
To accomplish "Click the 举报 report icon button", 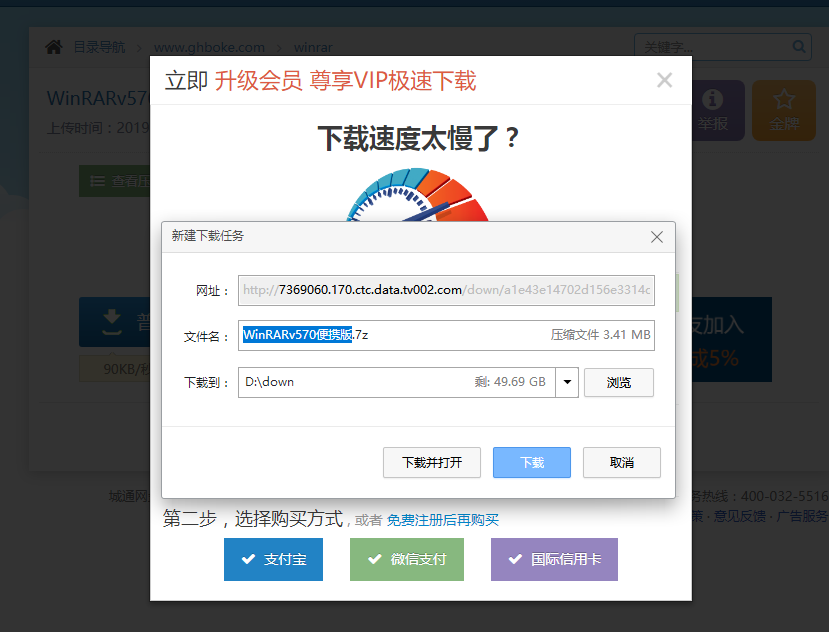I will 712,111.
